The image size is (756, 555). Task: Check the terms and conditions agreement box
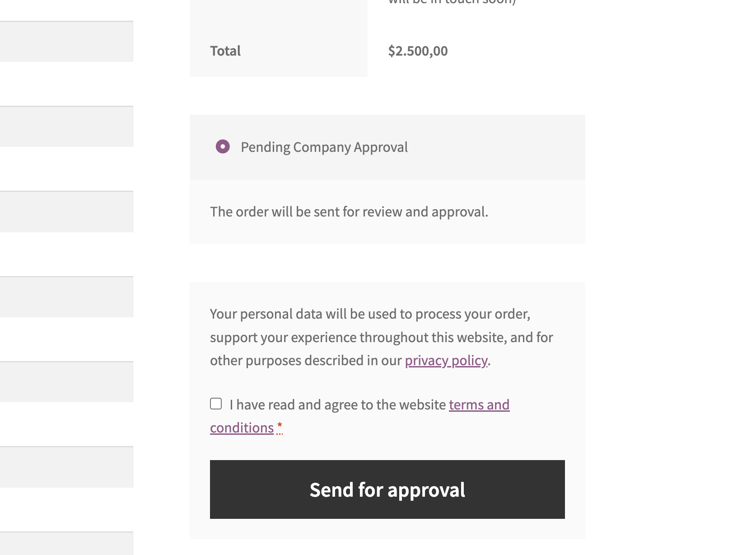(216, 404)
